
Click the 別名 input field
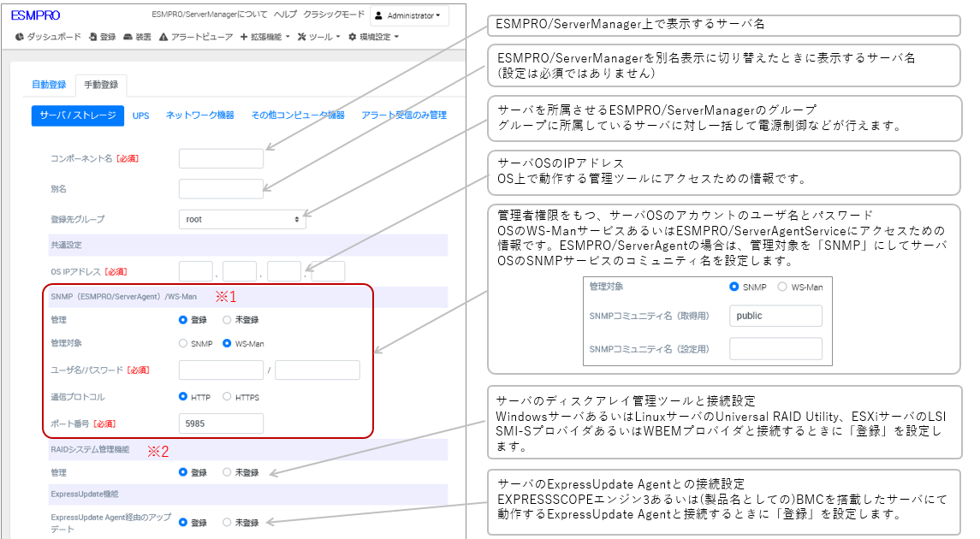222,188
